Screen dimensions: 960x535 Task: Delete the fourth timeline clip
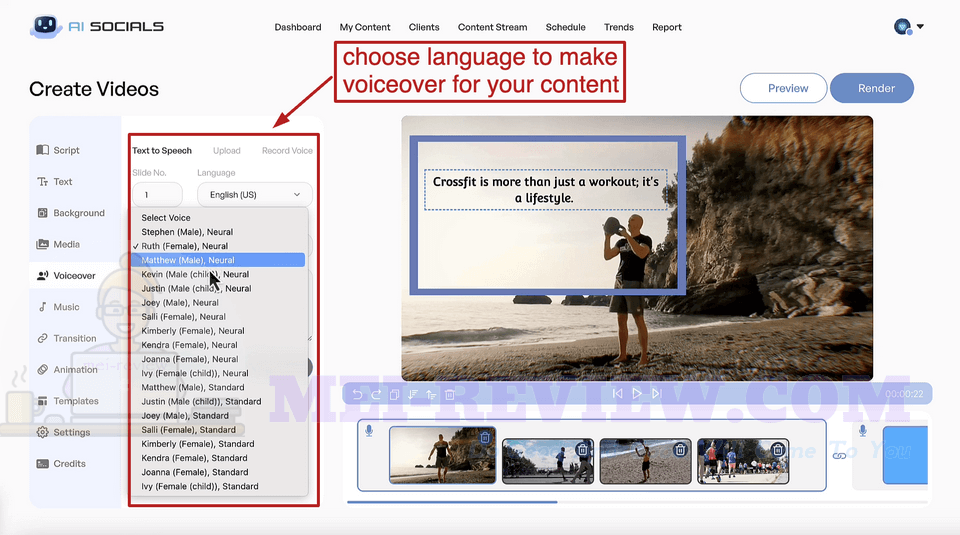coord(778,450)
